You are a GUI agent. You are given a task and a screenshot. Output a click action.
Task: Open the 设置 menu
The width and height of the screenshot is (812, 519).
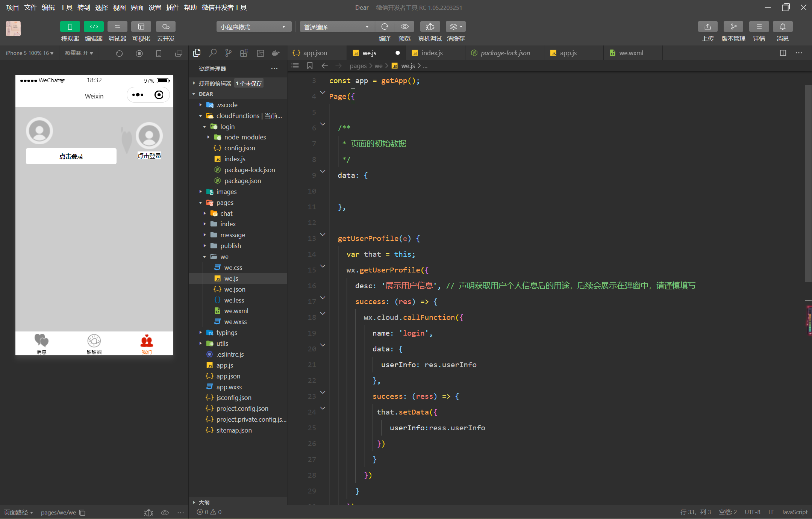(x=155, y=8)
